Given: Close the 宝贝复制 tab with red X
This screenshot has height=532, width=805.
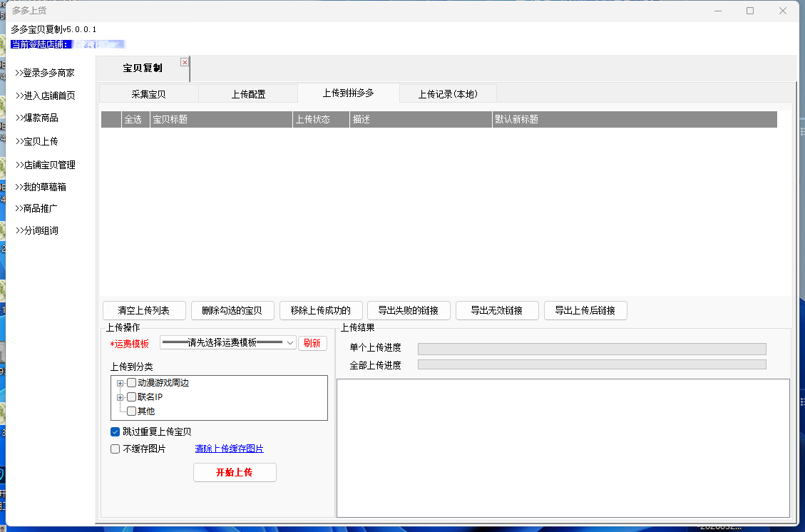Looking at the screenshot, I should [185, 62].
